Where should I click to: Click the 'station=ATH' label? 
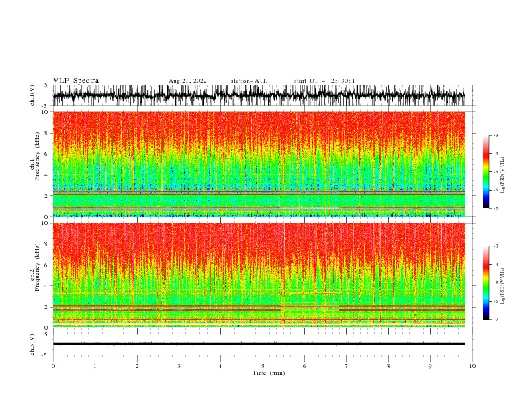(249, 81)
